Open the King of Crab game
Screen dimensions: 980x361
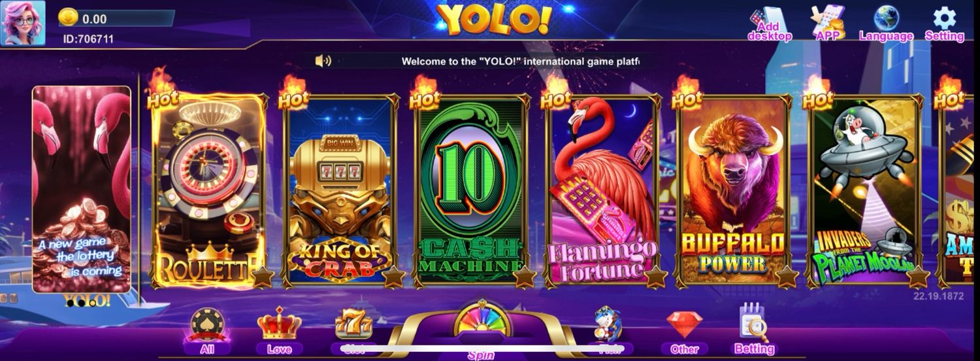pyautogui.click(x=340, y=191)
